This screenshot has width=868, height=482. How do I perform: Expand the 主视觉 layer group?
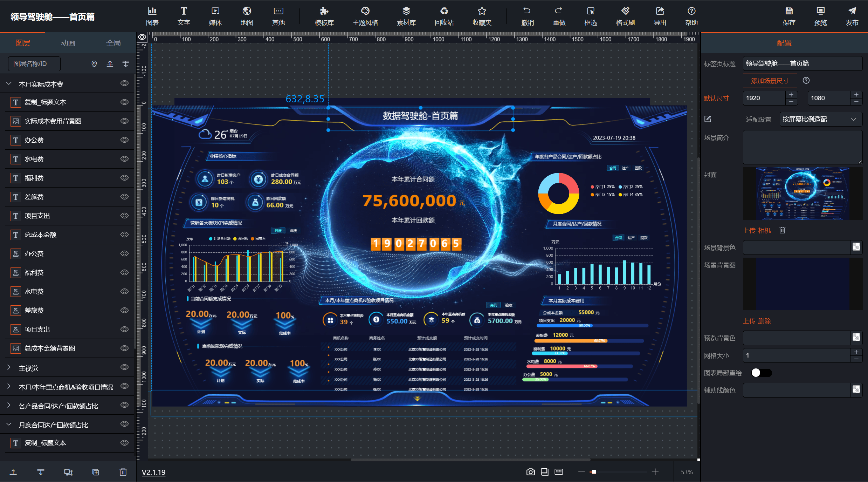click(9, 367)
